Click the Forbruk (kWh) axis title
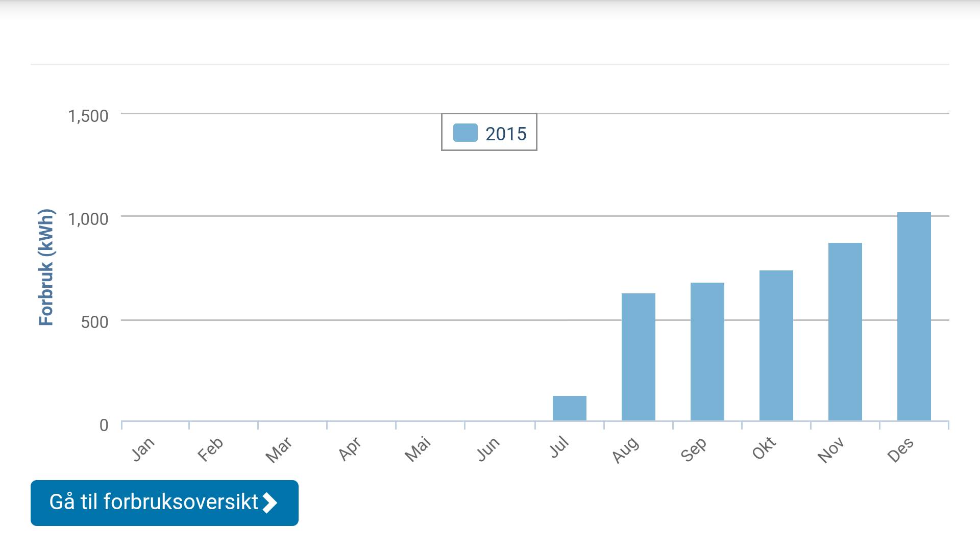The width and height of the screenshot is (980, 551). click(46, 267)
